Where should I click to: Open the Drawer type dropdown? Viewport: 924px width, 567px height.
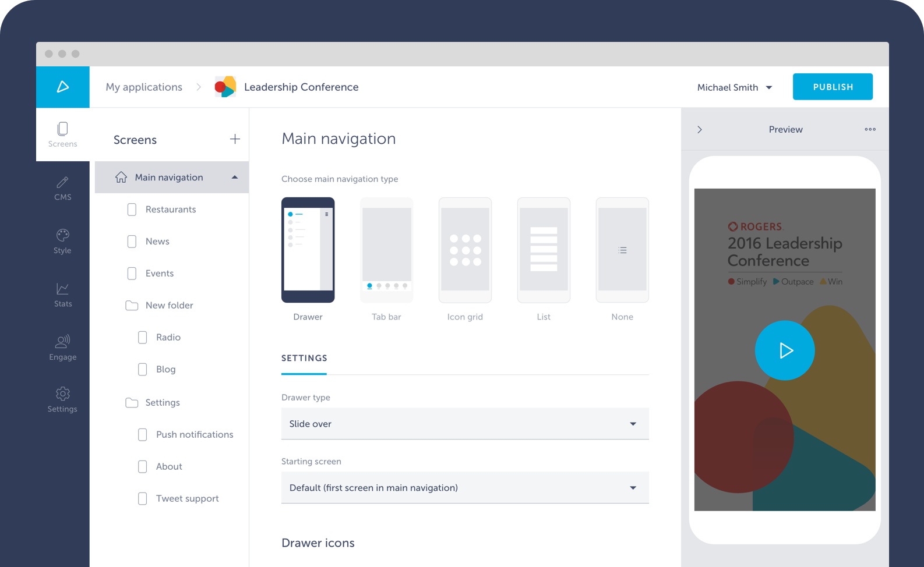coord(464,424)
